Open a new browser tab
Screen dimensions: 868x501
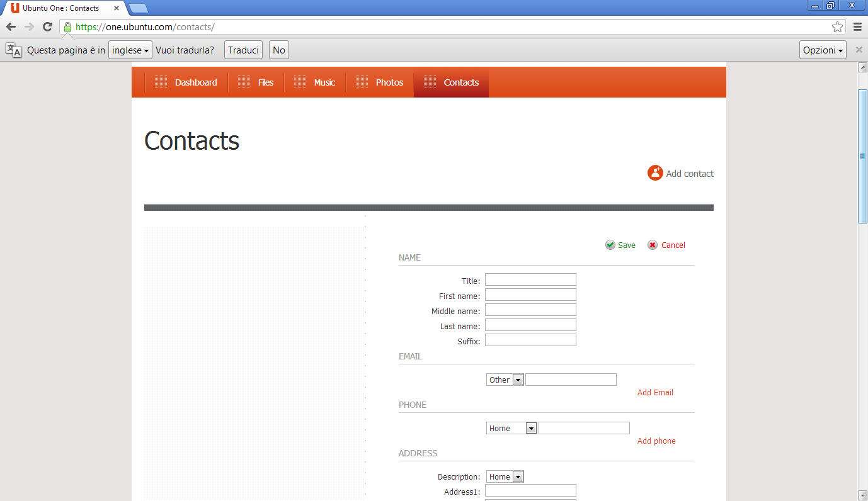(138, 8)
